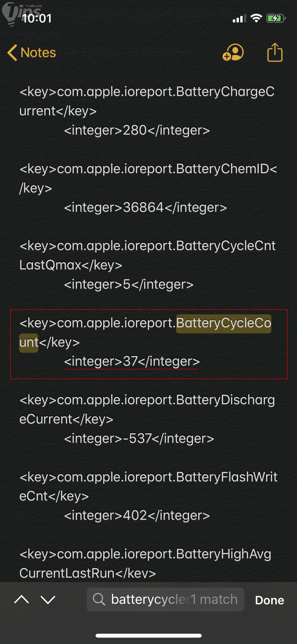The width and height of the screenshot is (297, 644).
Task: Open the add people collaboration icon
Action: pyautogui.click(x=233, y=52)
